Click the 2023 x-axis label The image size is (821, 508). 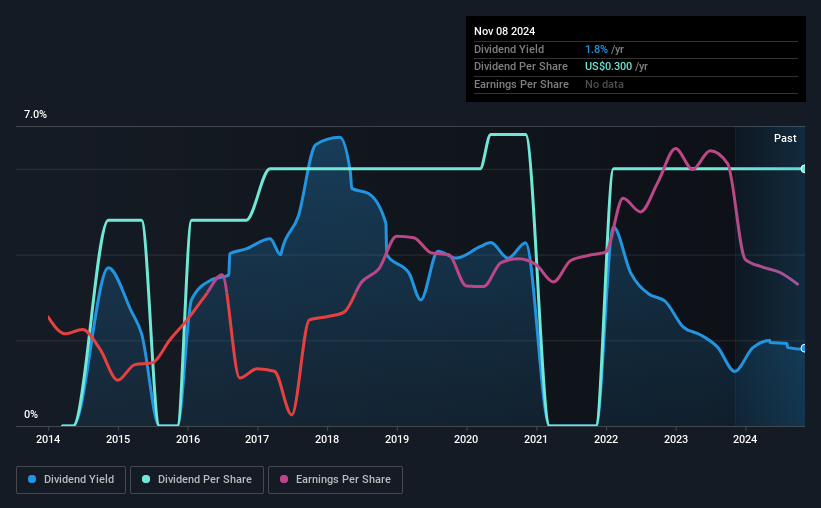[x=675, y=439]
